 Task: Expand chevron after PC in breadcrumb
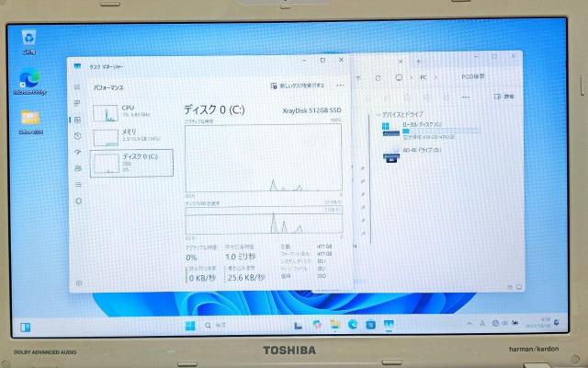[x=435, y=77]
